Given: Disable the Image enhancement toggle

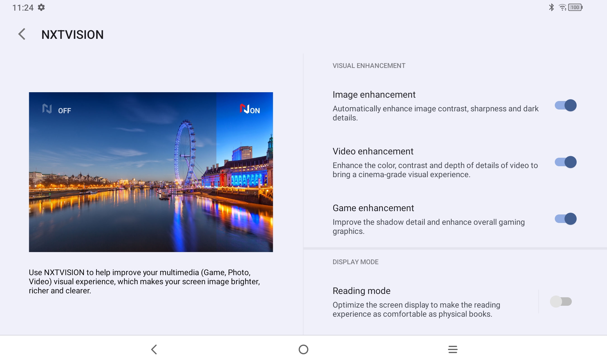Looking at the screenshot, I should [x=565, y=106].
